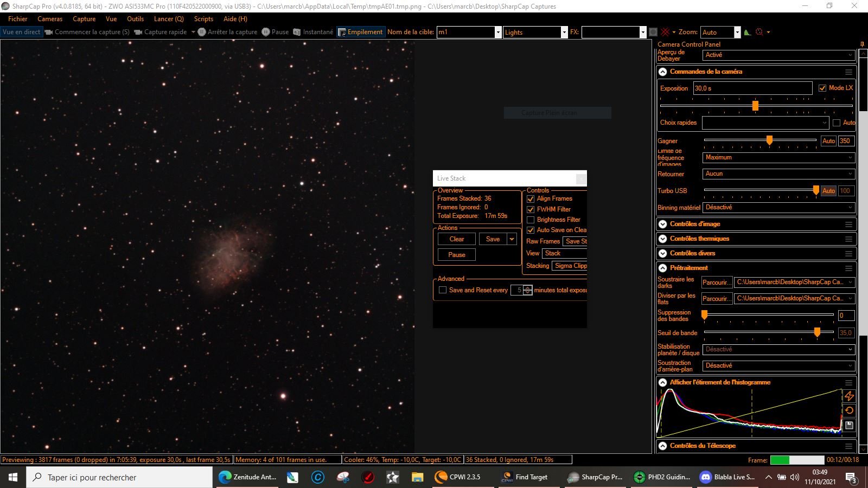The width and height of the screenshot is (868, 488).
Task: Open the notification center icon
Action: pyautogui.click(x=851, y=477)
